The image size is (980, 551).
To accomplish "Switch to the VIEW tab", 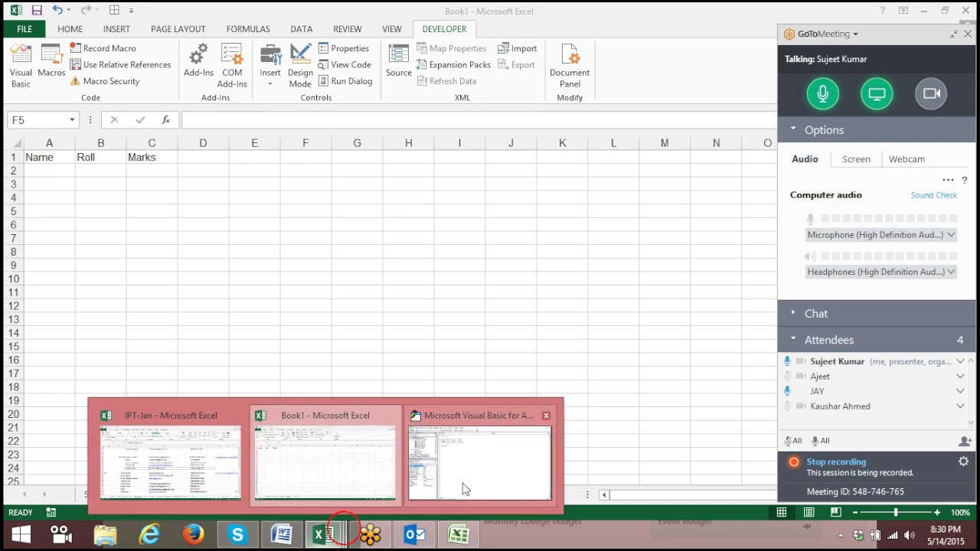I will 391,29.
